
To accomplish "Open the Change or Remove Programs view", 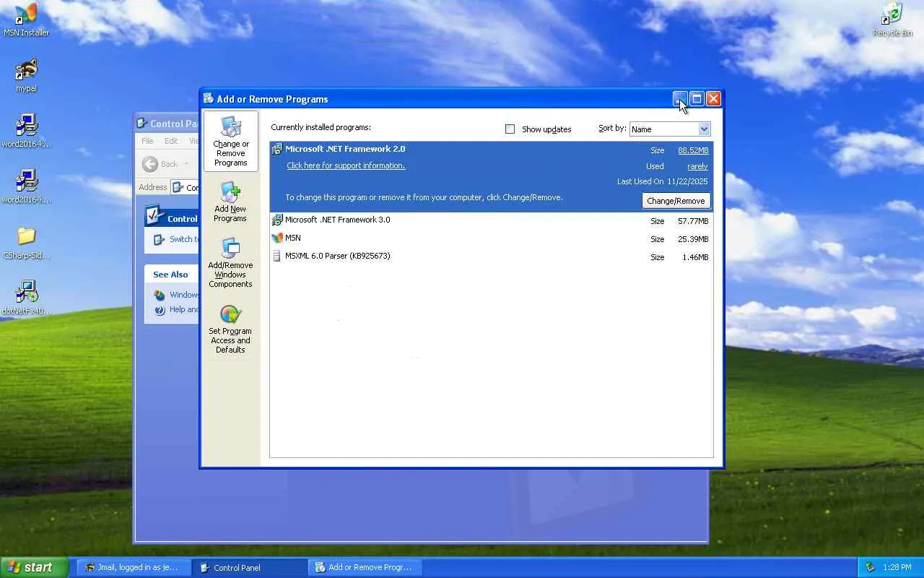I will click(x=231, y=141).
